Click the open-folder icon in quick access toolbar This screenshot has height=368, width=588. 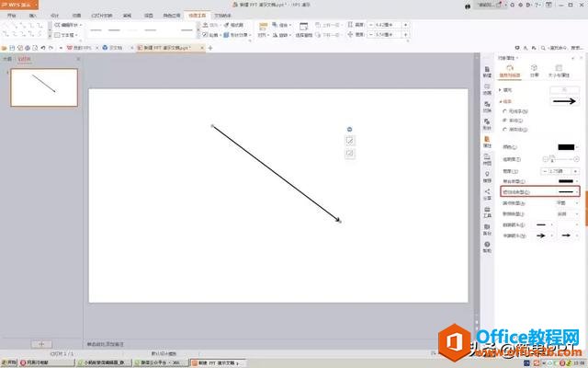(x=4, y=48)
